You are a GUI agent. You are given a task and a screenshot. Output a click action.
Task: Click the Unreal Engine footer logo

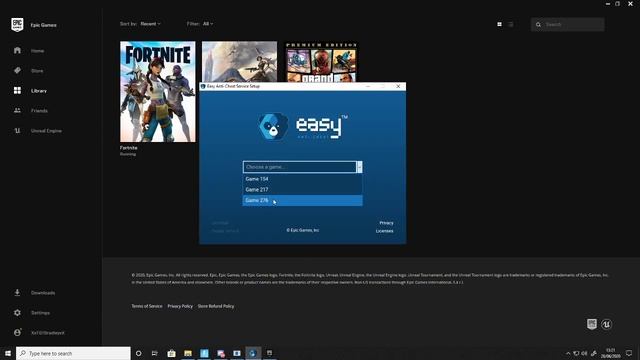coord(607,324)
